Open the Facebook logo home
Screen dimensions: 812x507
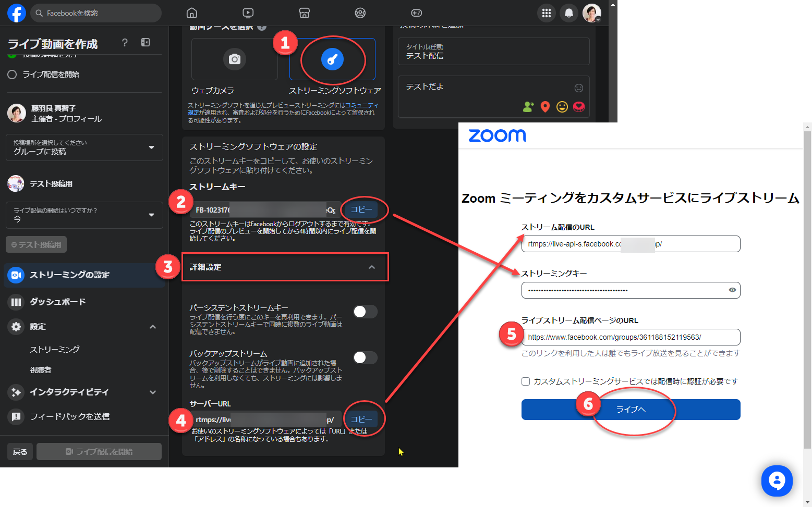pyautogui.click(x=17, y=13)
